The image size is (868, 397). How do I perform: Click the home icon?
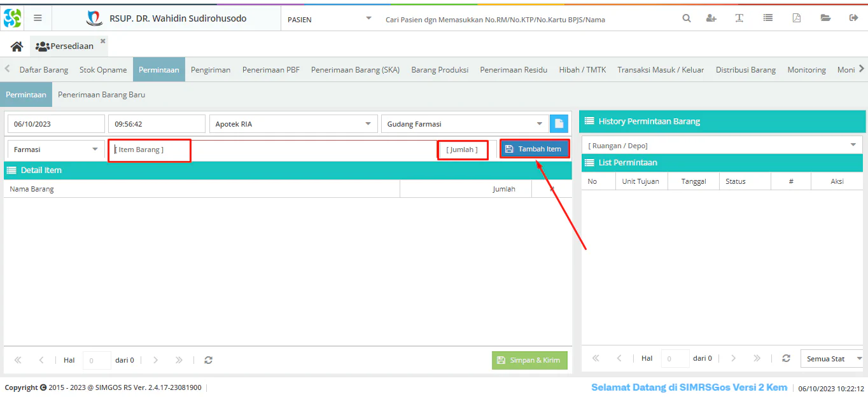click(17, 46)
